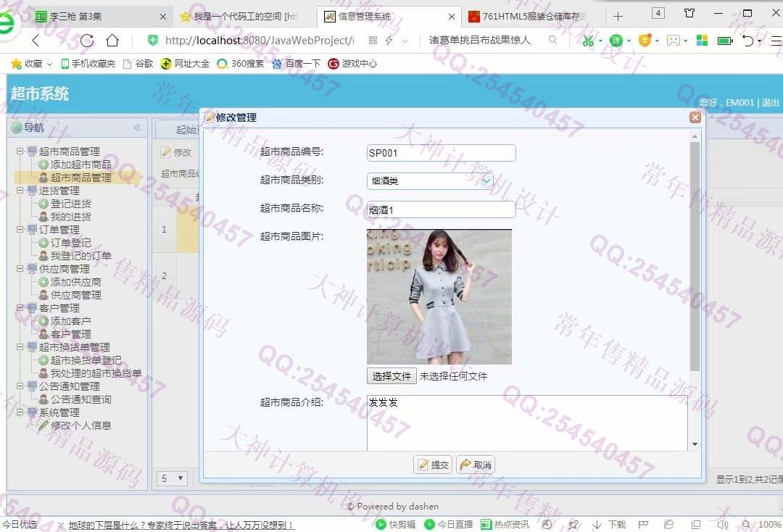
Task: Open 订单登记 entry
Action: coord(71,243)
